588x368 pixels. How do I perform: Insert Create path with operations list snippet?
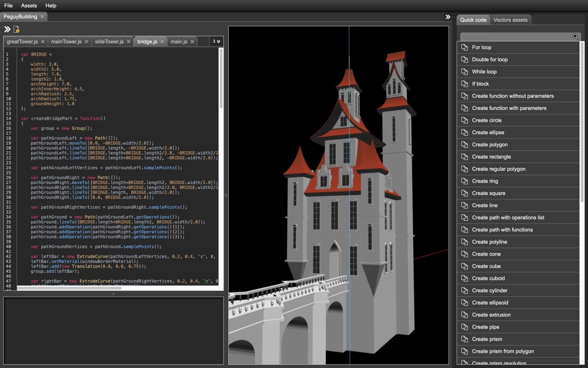coord(518,218)
